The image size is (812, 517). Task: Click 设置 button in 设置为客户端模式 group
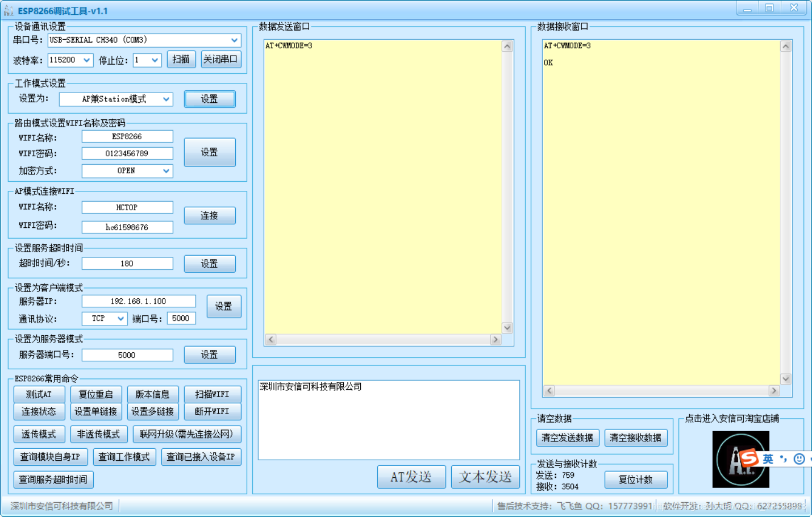(224, 306)
